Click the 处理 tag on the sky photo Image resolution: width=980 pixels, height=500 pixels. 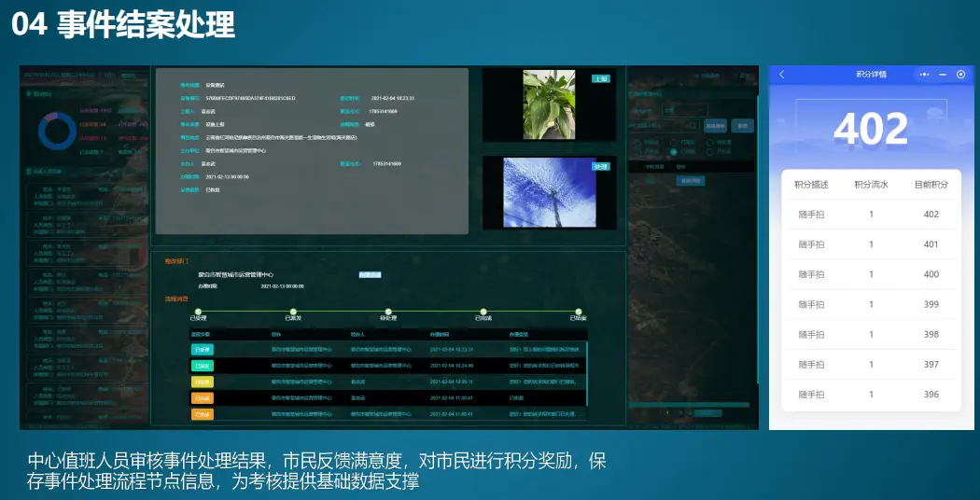pyautogui.click(x=601, y=167)
